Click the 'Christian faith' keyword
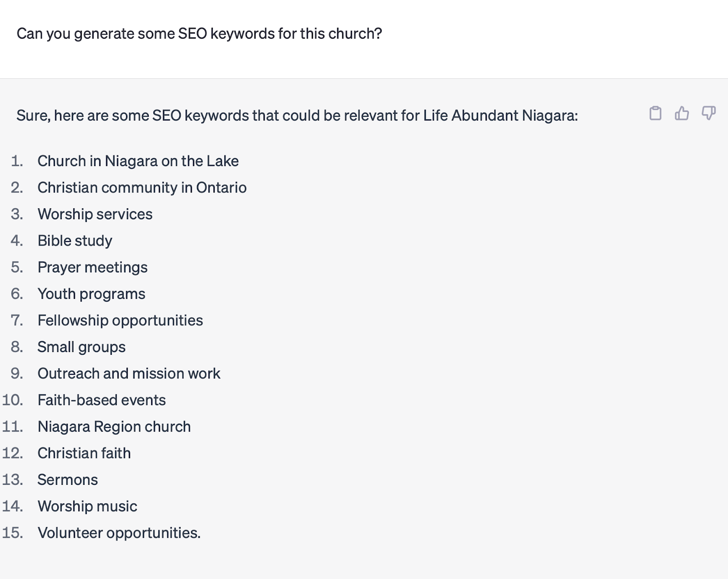Viewport: 728px width, 579px height. [x=84, y=453]
